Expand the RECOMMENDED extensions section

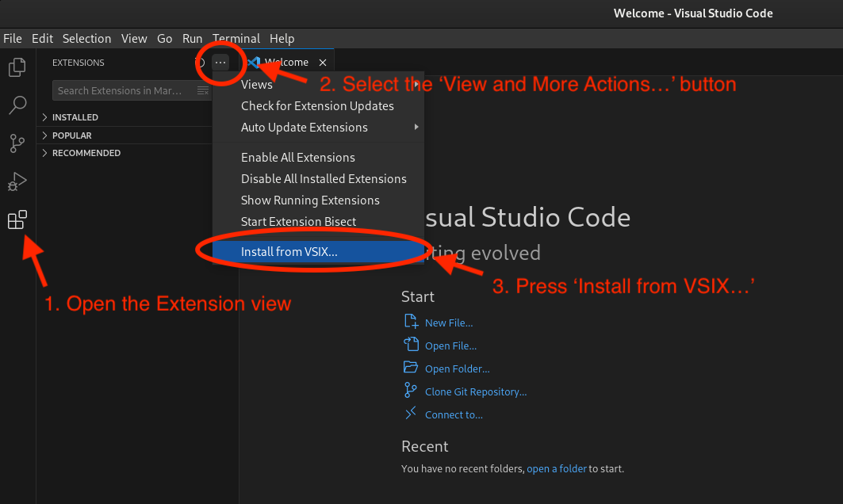(x=125, y=153)
